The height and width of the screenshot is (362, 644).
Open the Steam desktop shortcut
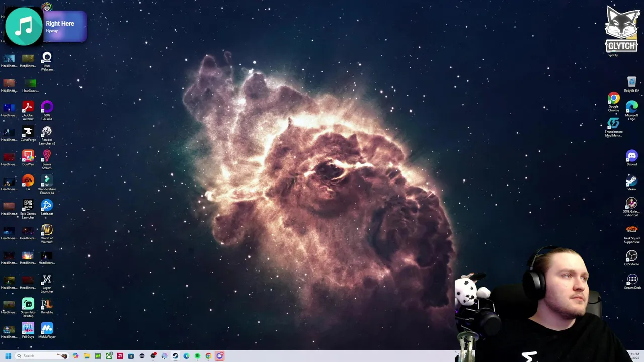631,183
